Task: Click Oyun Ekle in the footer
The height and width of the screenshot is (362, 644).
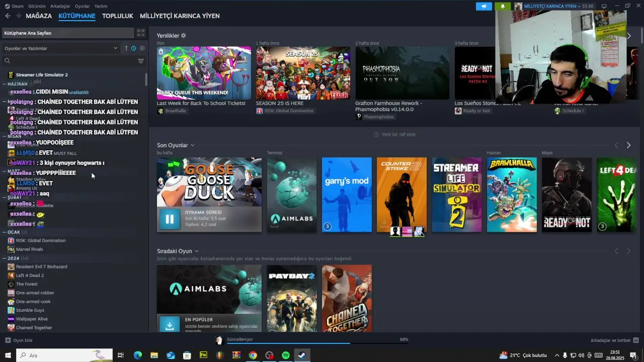Action: [23, 340]
